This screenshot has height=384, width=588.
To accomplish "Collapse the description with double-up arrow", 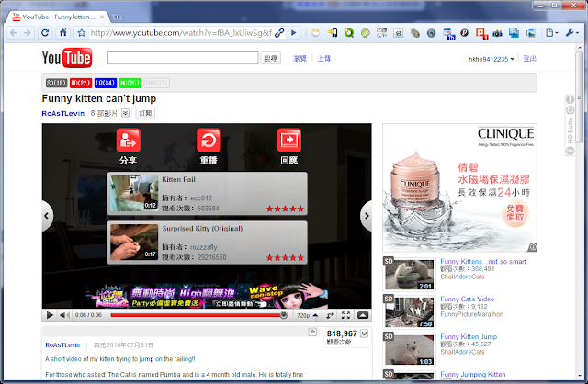I will pyautogui.click(x=312, y=332).
